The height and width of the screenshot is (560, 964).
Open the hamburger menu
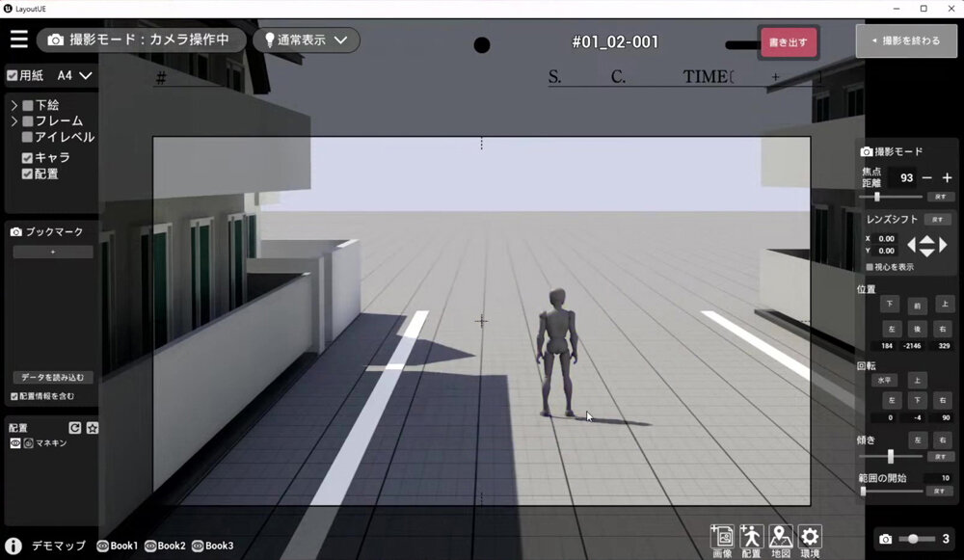pyautogui.click(x=18, y=40)
